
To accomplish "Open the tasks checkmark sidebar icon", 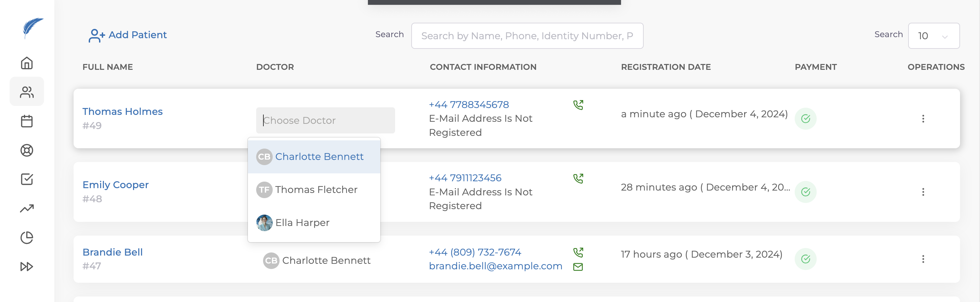I will pos(26,179).
